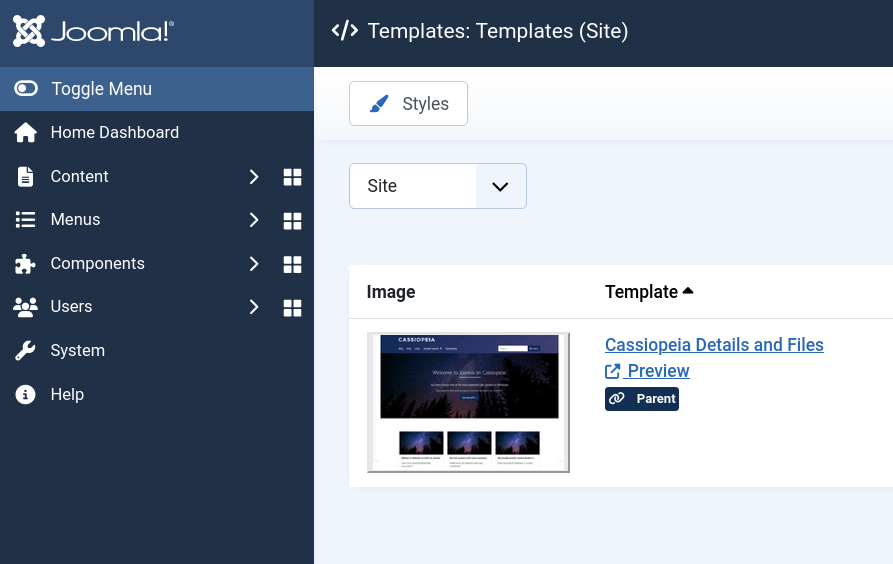Screen dimensions: 893x564
Task: Open Cassiopeia Details and Files link
Action: click(x=714, y=345)
